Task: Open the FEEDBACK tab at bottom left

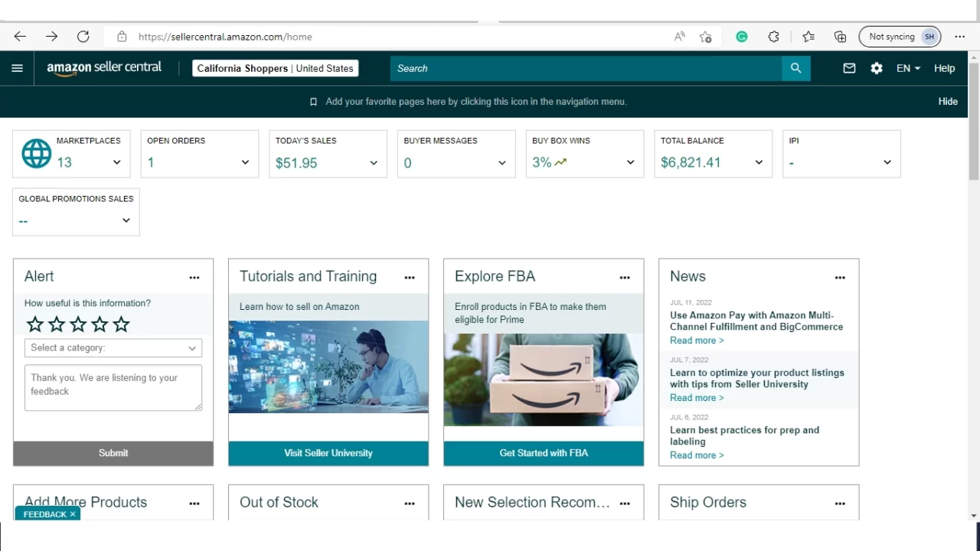Action: (x=44, y=514)
